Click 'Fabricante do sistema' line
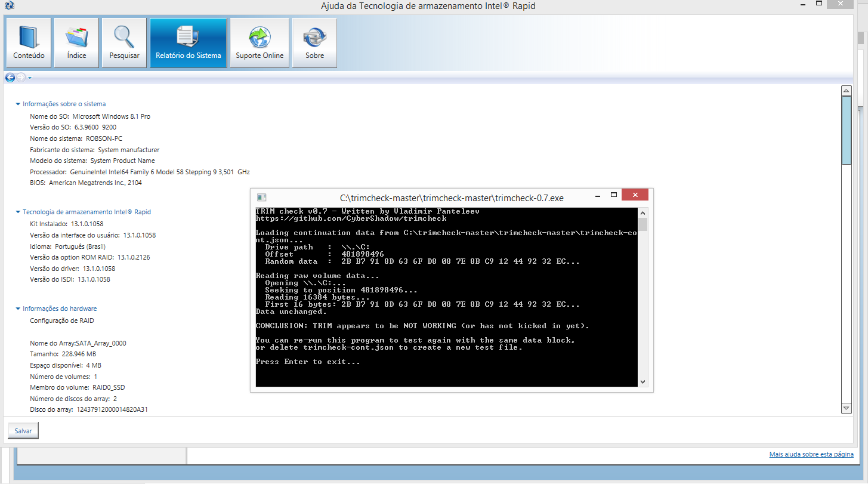The width and height of the screenshot is (868, 484). pyautogui.click(x=95, y=150)
